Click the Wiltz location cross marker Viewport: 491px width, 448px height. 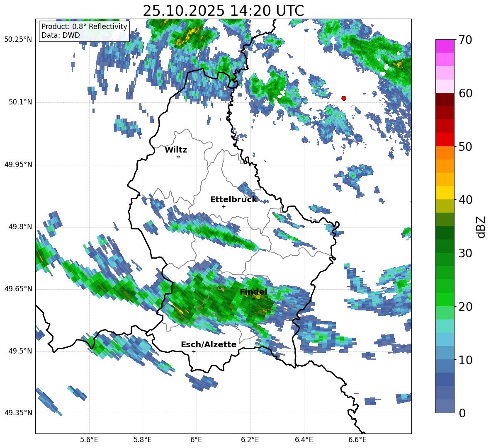pyautogui.click(x=178, y=157)
